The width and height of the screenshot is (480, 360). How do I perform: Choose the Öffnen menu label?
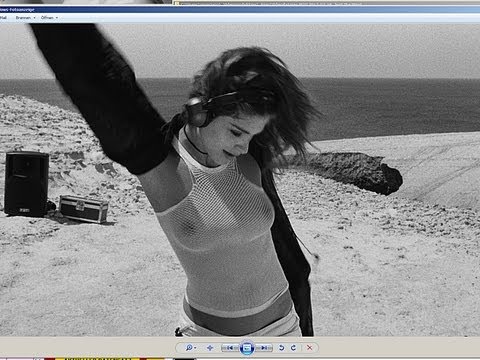click(x=47, y=18)
